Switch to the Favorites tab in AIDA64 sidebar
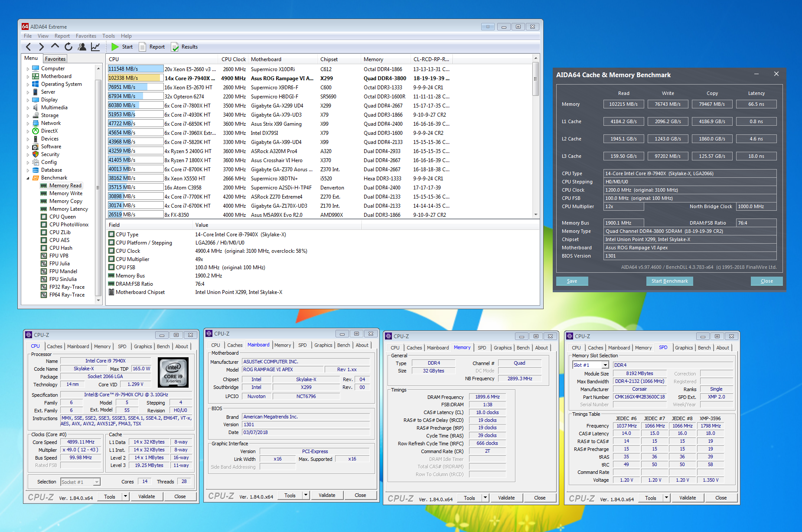The image size is (802, 532). pyautogui.click(x=55, y=59)
